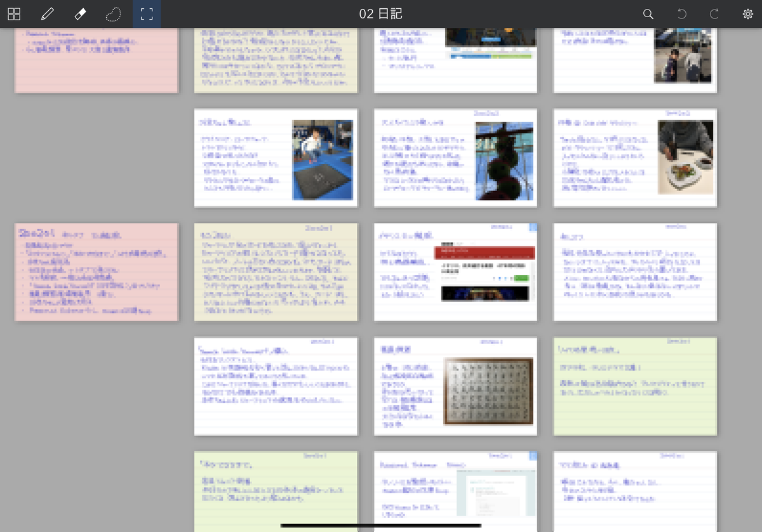Open the search function
The image size is (762, 532).
(648, 13)
